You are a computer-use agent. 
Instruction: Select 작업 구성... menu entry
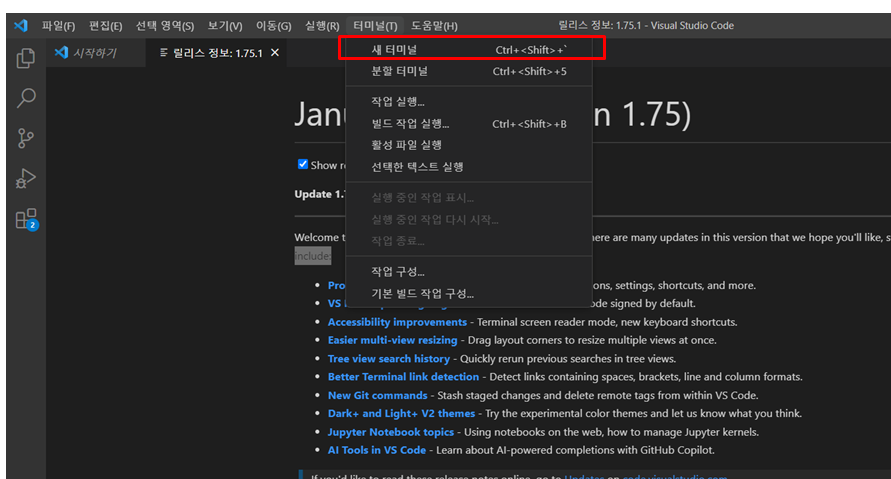tap(469, 272)
